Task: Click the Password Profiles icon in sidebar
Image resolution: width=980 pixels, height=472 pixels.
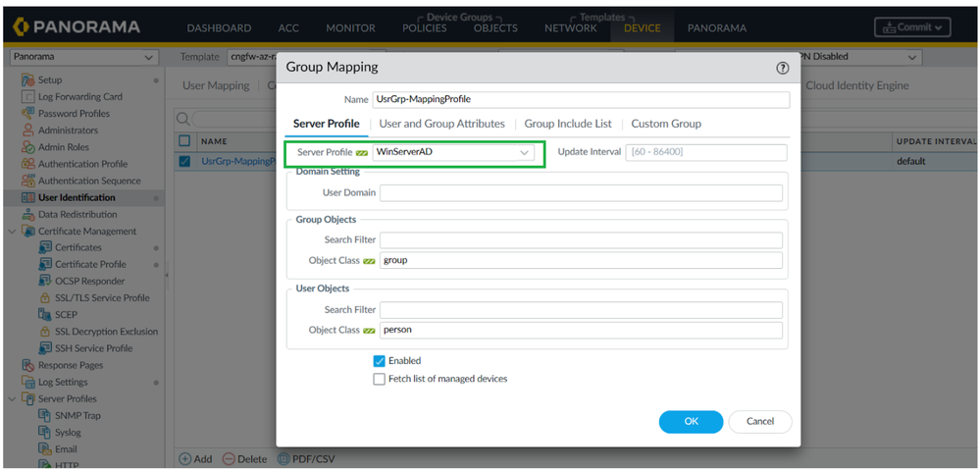Action: (27, 113)
